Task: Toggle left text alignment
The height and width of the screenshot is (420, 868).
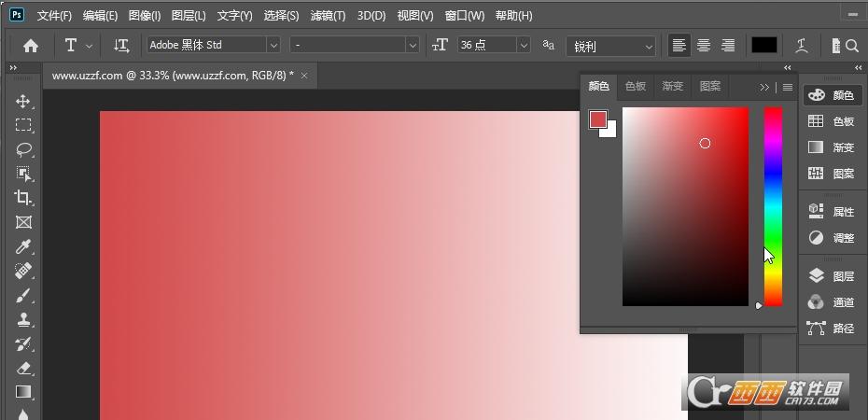Action: [x=679, y=45]
